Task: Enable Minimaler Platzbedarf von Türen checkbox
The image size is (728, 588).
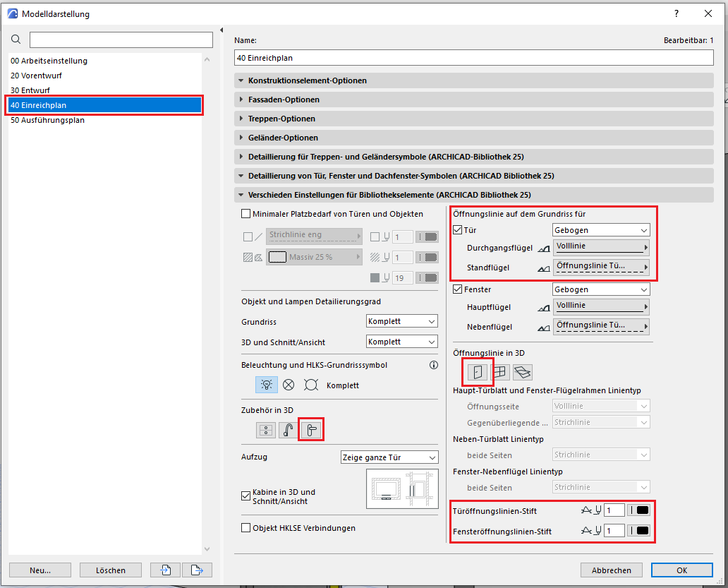Action: [x=246, y=214]
